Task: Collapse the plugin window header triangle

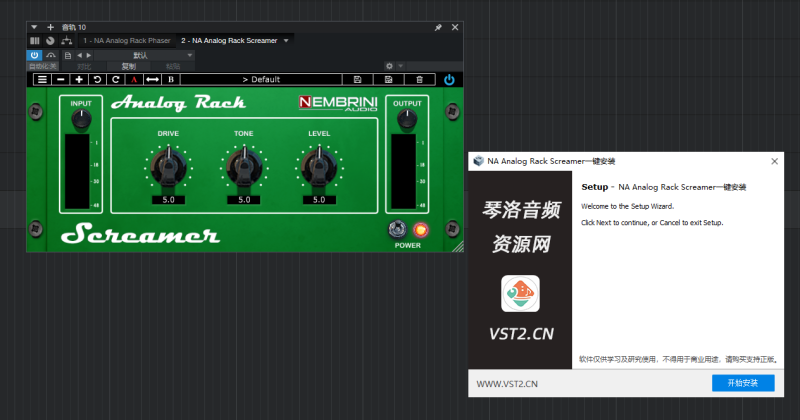Action: point(34,27)
